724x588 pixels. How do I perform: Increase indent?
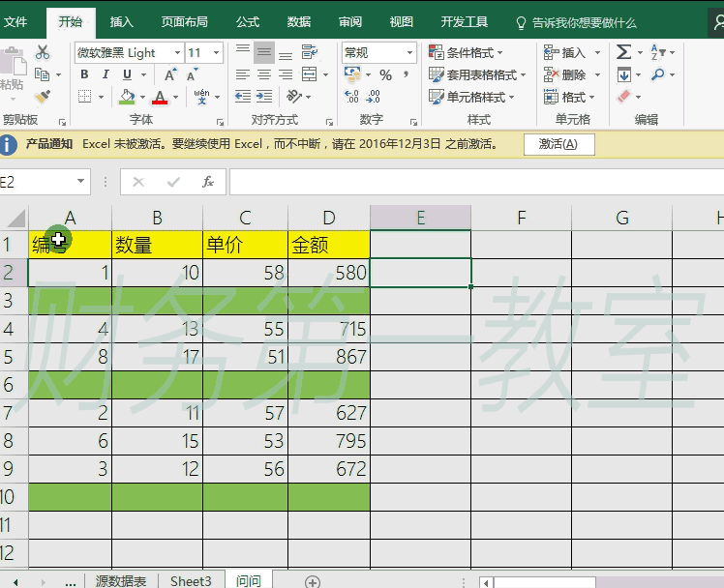click(264, 97)
